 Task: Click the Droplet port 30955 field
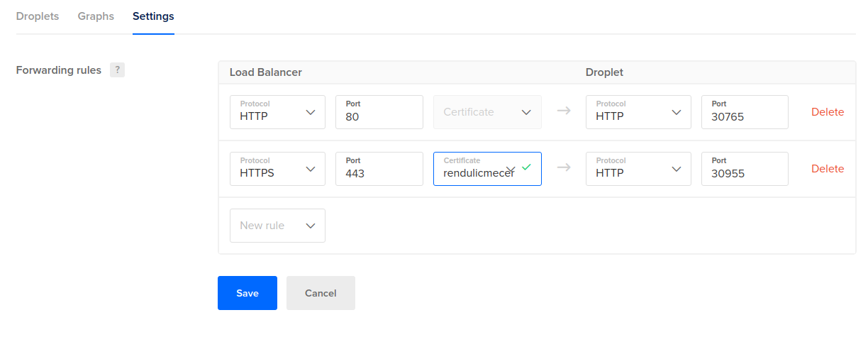745,169
